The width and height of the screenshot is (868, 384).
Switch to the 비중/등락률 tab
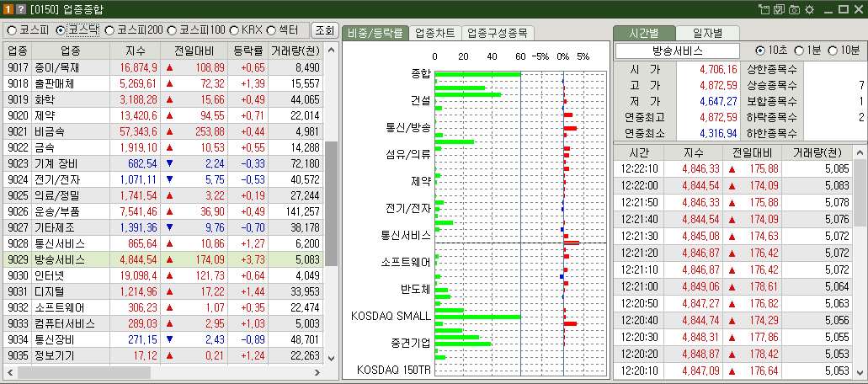375,33
